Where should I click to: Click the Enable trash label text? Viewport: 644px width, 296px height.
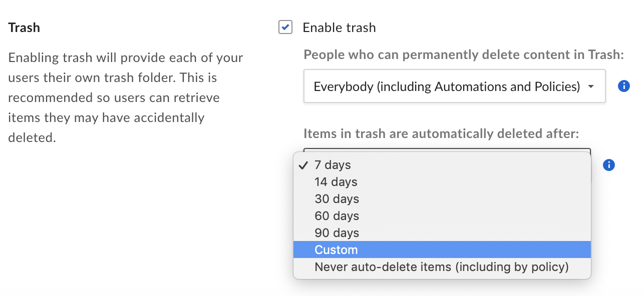point(339,27)
